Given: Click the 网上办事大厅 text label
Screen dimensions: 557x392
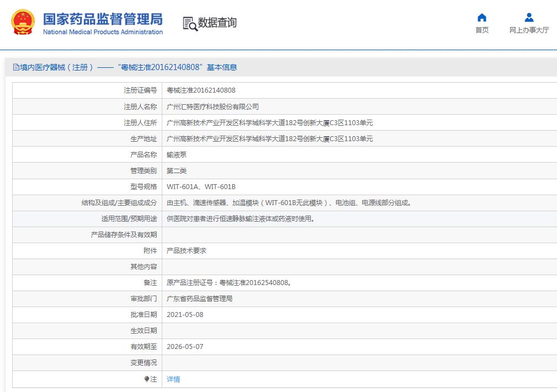Looking at the screenshot, I should [x=529, y=30].
